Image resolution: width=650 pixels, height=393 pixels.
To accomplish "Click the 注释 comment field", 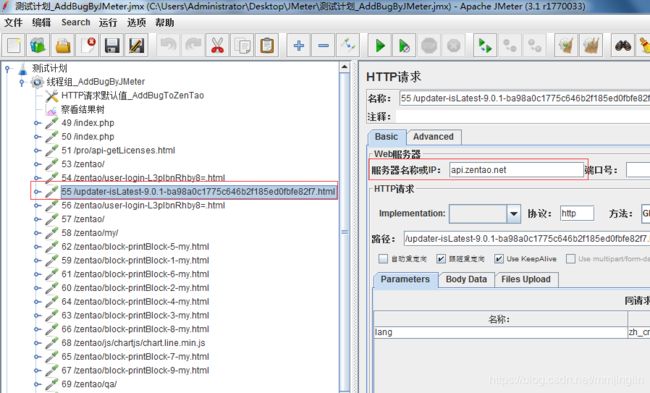I will pos(522,117).
